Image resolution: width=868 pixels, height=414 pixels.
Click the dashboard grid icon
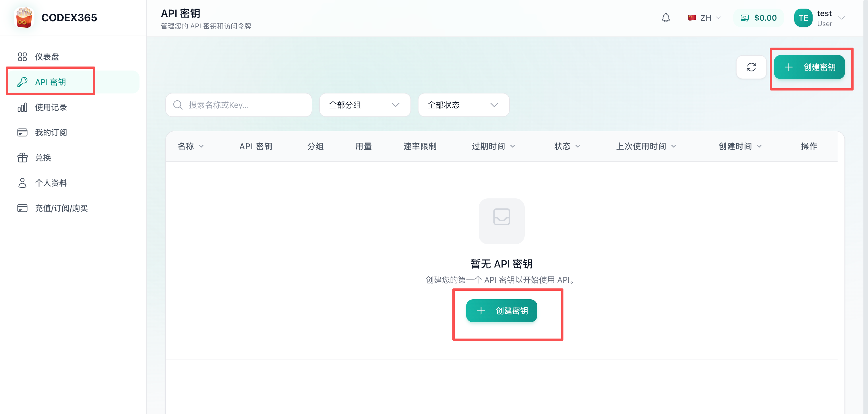(x=22, y=56)
